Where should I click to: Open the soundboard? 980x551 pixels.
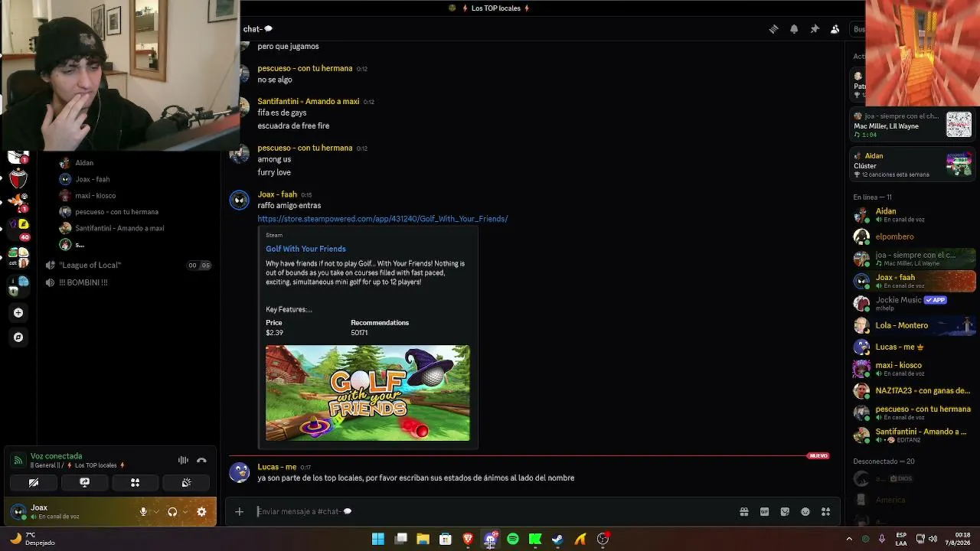pos(186,483)
